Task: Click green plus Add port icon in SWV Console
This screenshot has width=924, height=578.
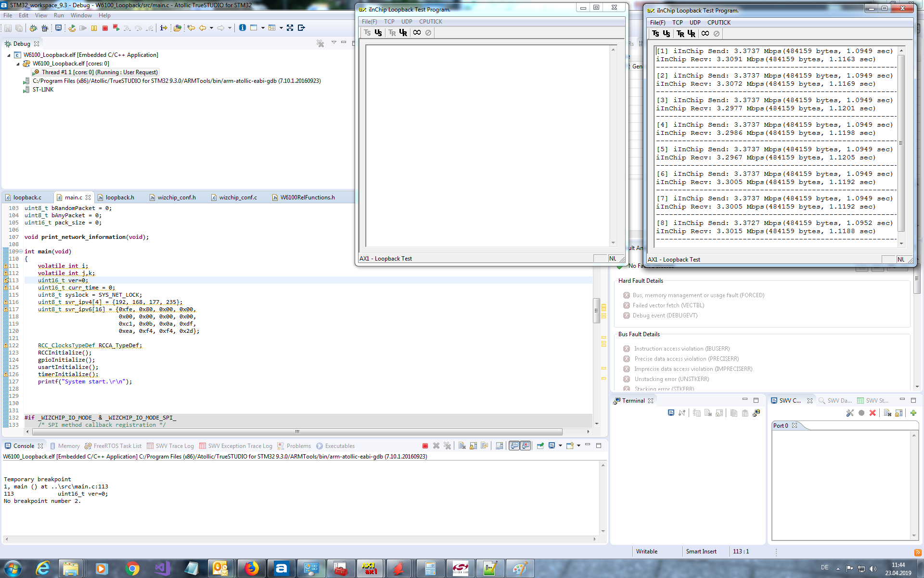Action: tap(913, 413)
